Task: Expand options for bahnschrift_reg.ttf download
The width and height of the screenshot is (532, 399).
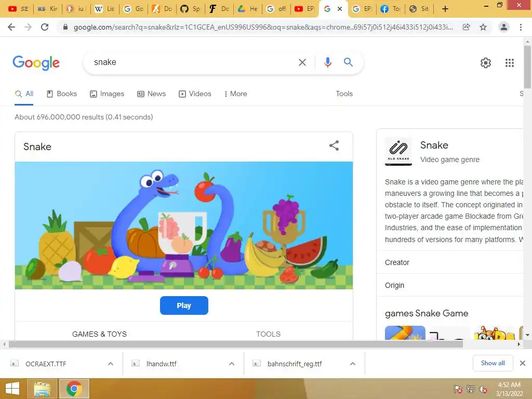Action: [x=353, y=364]
